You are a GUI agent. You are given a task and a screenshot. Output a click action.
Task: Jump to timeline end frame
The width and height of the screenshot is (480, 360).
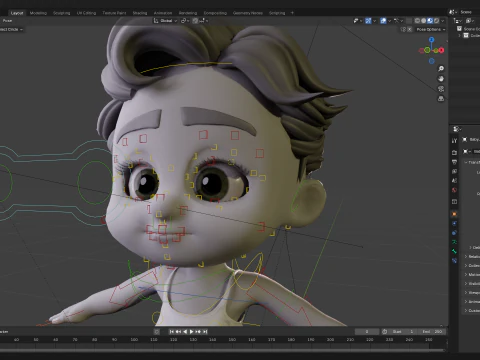coord(205,331)
